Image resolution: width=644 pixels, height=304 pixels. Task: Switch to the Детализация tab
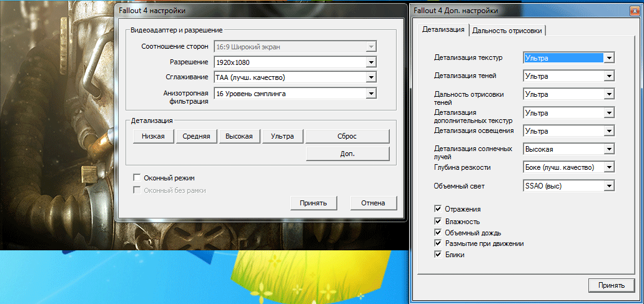click(443, 29)
